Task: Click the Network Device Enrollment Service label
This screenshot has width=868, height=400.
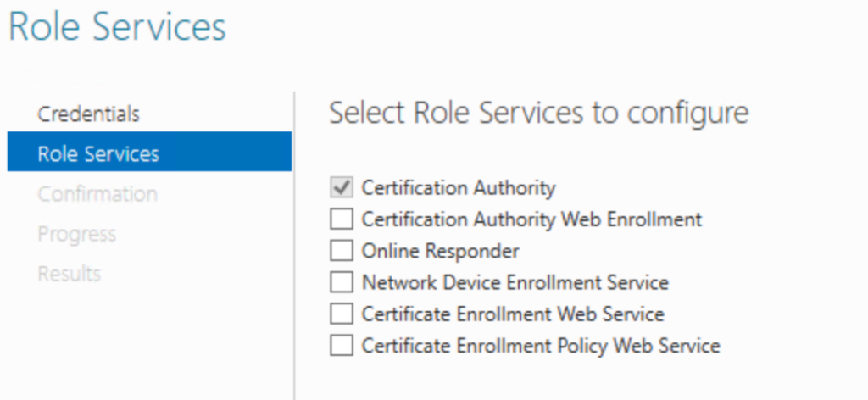Action: coord(515,283)
